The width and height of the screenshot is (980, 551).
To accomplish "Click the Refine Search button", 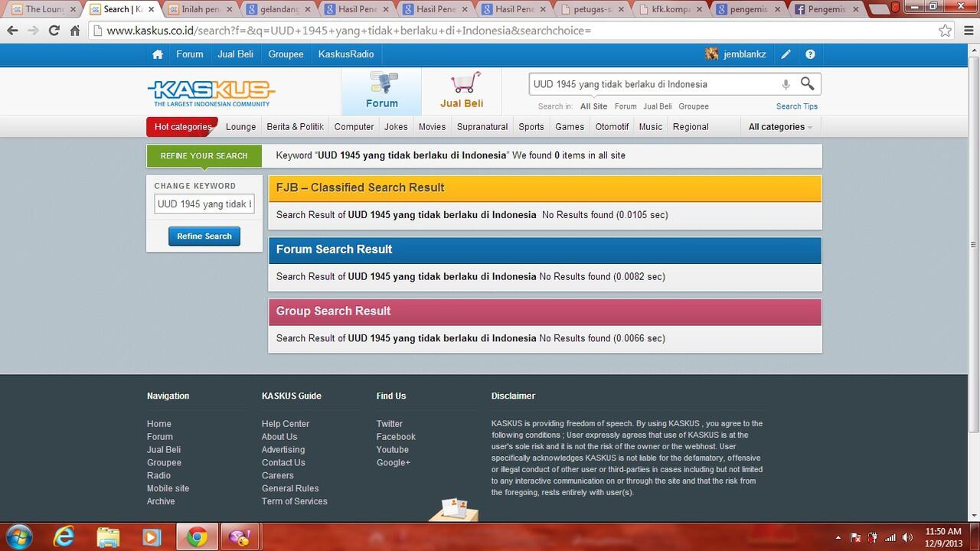I will 204,236.
